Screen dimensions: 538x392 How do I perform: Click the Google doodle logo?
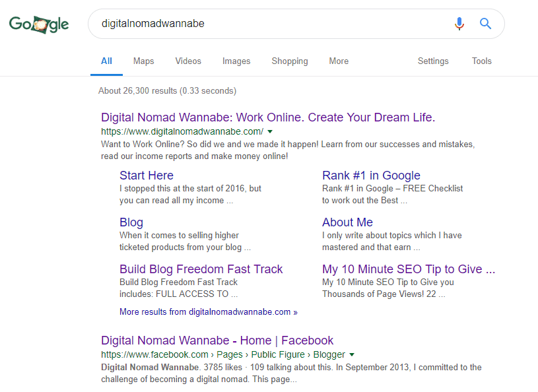click(x=39, y=24)
